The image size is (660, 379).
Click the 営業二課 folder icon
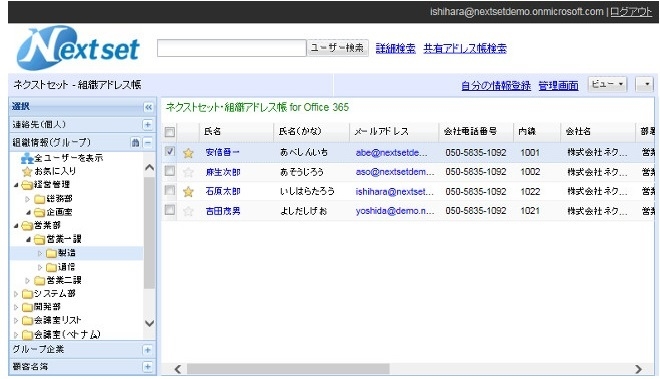pos(40,280)
